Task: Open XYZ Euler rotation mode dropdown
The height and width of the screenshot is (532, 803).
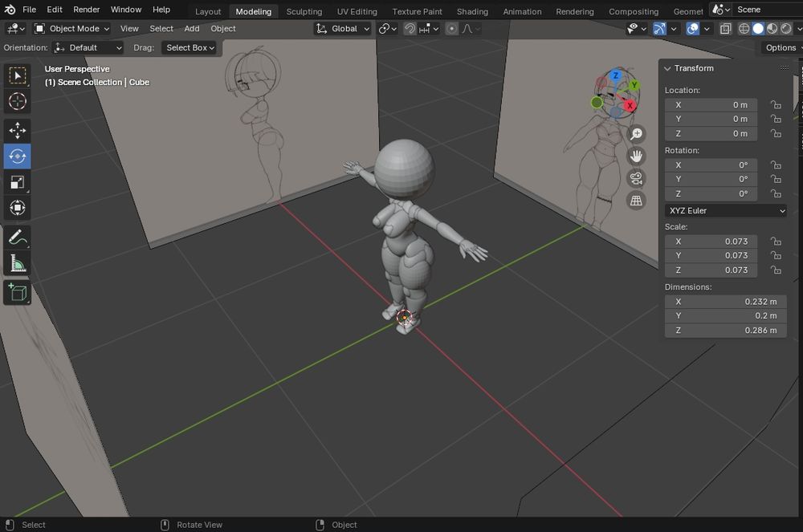Action: coord(726,211)
